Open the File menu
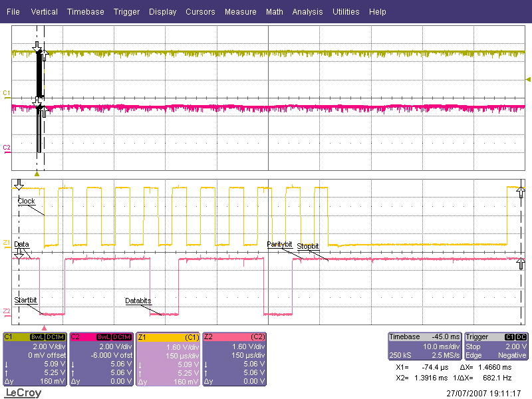This screenshot has height=399, width=532. point(13,12)
